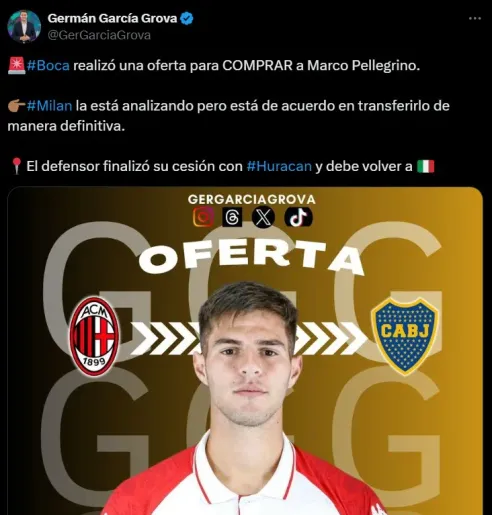The width and height of the screenshot is (492, 515).
Task: Click the blue verified badge
Action: [187, 18]
